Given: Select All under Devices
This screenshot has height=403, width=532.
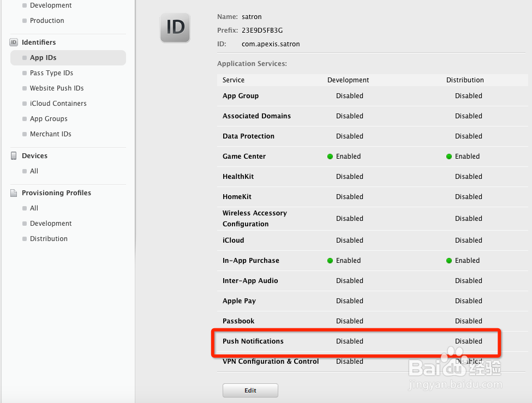Looking at the screenshot, I should point(34,171).
